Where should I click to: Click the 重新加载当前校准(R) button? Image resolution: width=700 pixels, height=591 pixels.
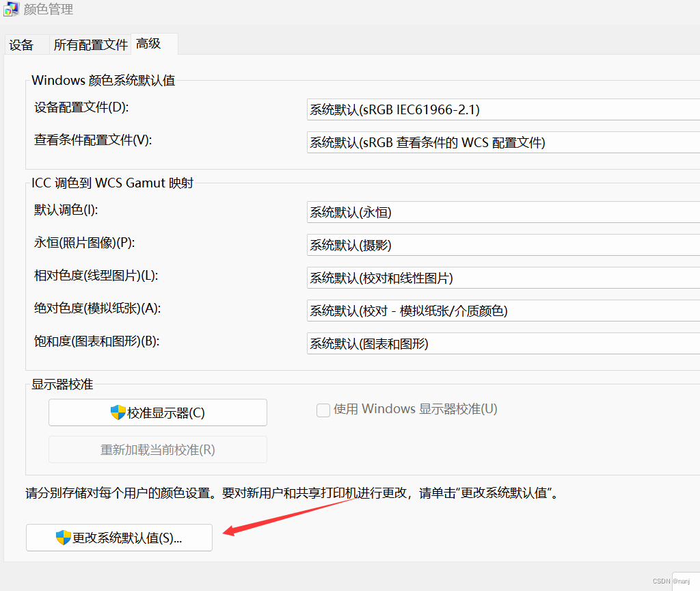click(158, 449)
